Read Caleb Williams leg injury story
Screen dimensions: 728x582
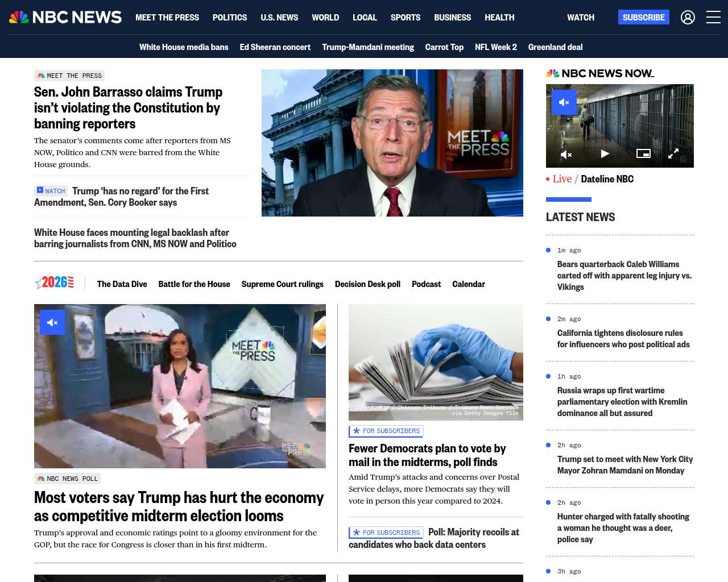tap(624, 276)
